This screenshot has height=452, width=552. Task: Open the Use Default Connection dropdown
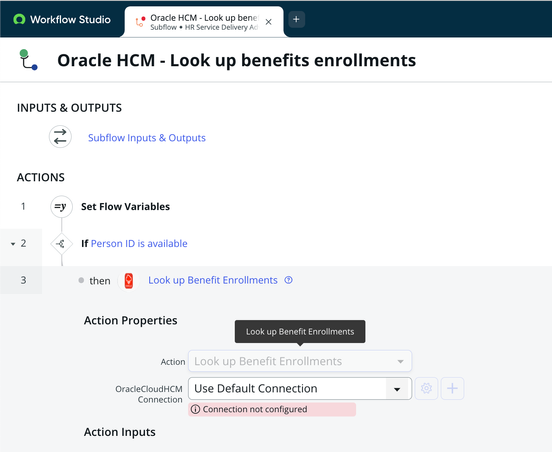click(300, 388)
